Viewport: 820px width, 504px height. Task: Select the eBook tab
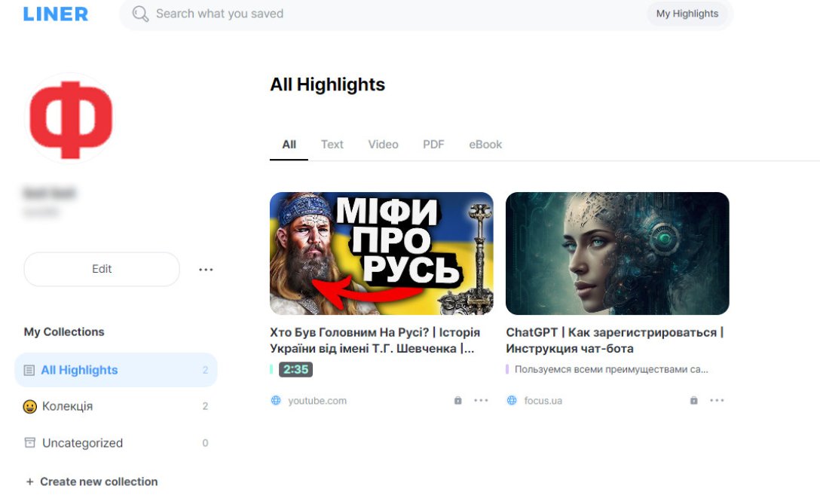point(485,145)
